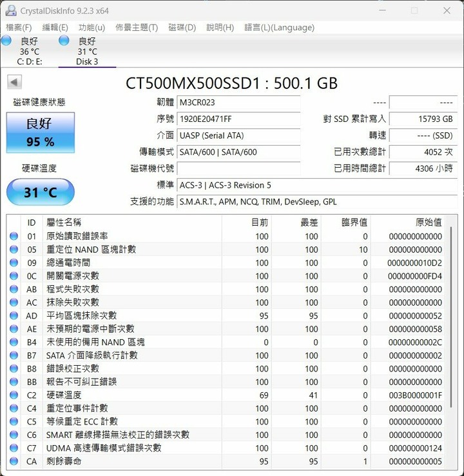Click the 屬性名稱 column header

tap(64, 222)
